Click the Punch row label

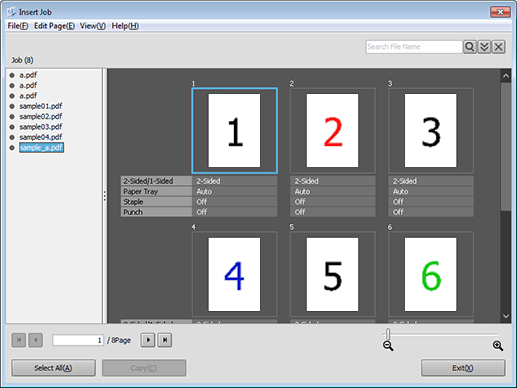pos(156,212)
